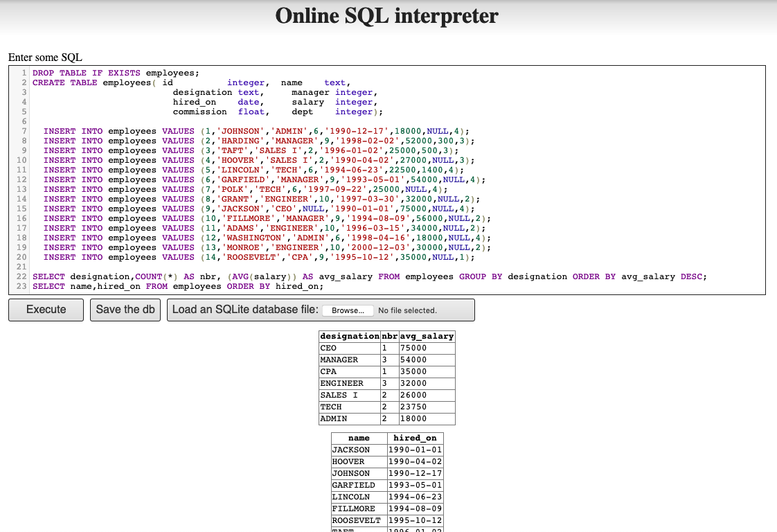Select the 'CPA' designation cell

350,372
